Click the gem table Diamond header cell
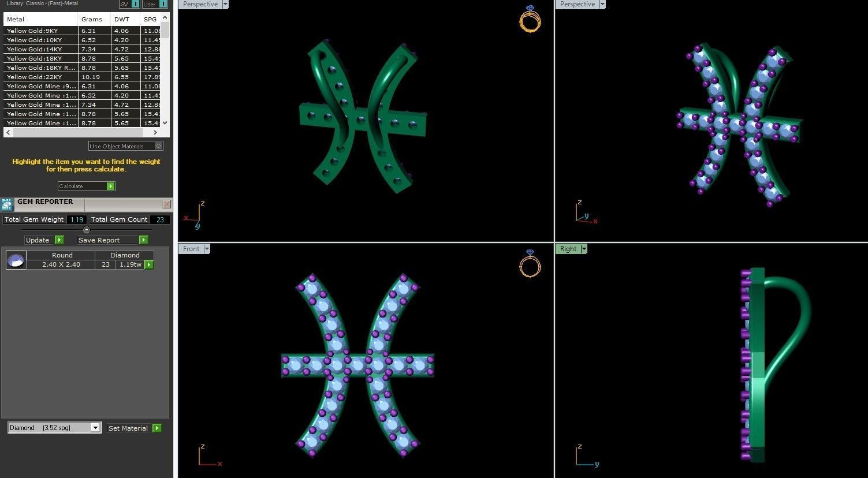Viewport: 868px width, 478px height. point(125,255)
